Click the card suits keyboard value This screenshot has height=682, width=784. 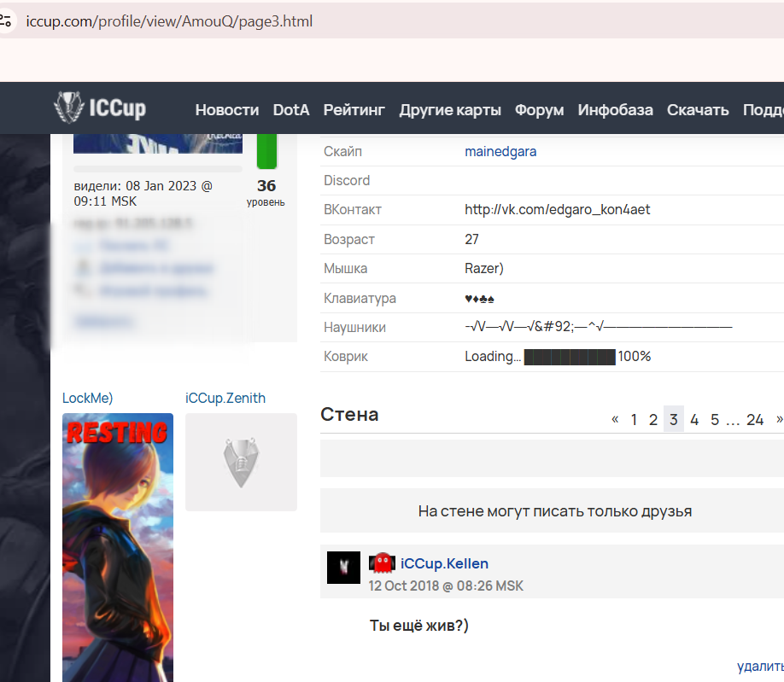479,299
